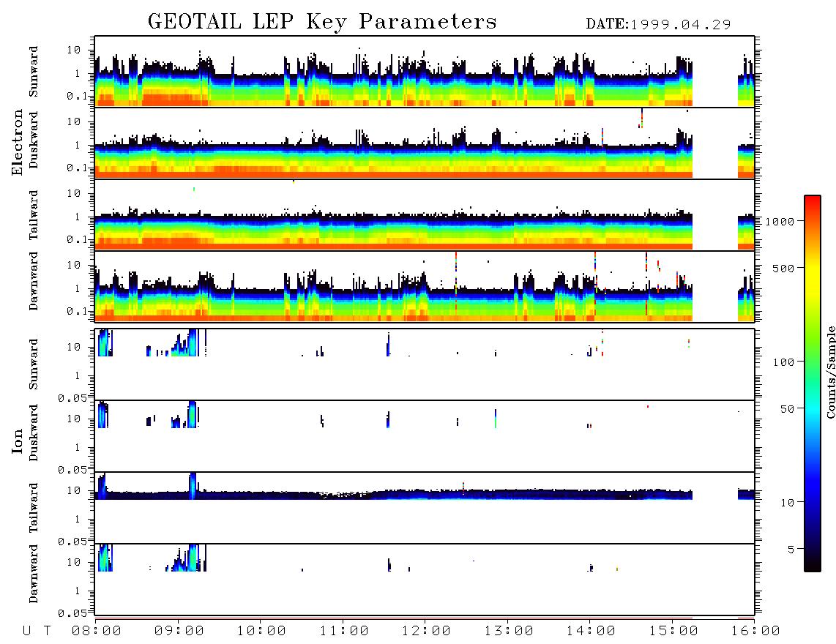Select the Ion Tailward panel label
Screen dimensions: 836x644
[x=34, y=508]
